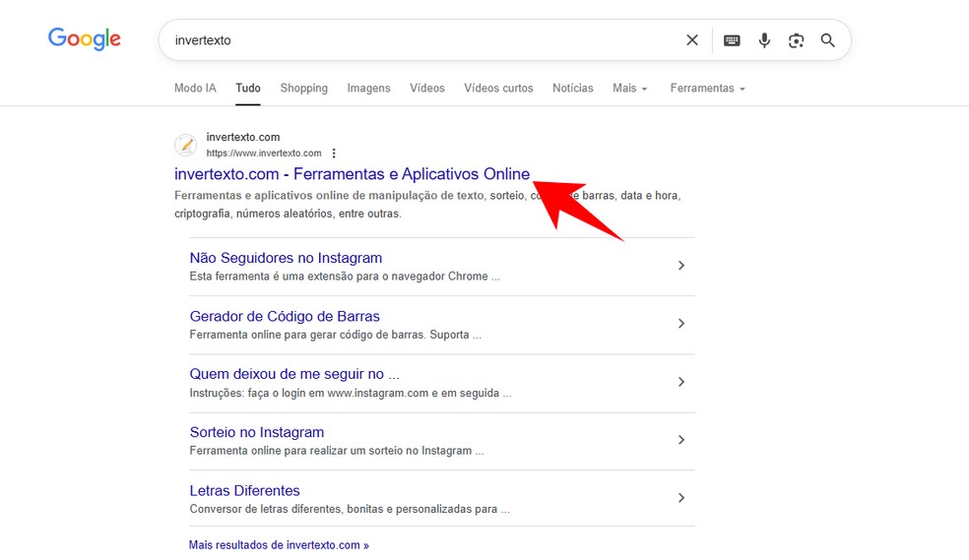Go to Vídeos curtos tab
This screenshot has height=560, width=969.
(498, 88)
